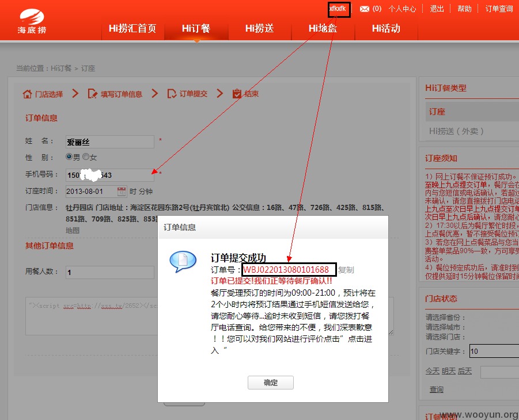Viewport: 519px width, 420px height.
Task: Click 订单查询 in top bar
Action: [499, 9]
